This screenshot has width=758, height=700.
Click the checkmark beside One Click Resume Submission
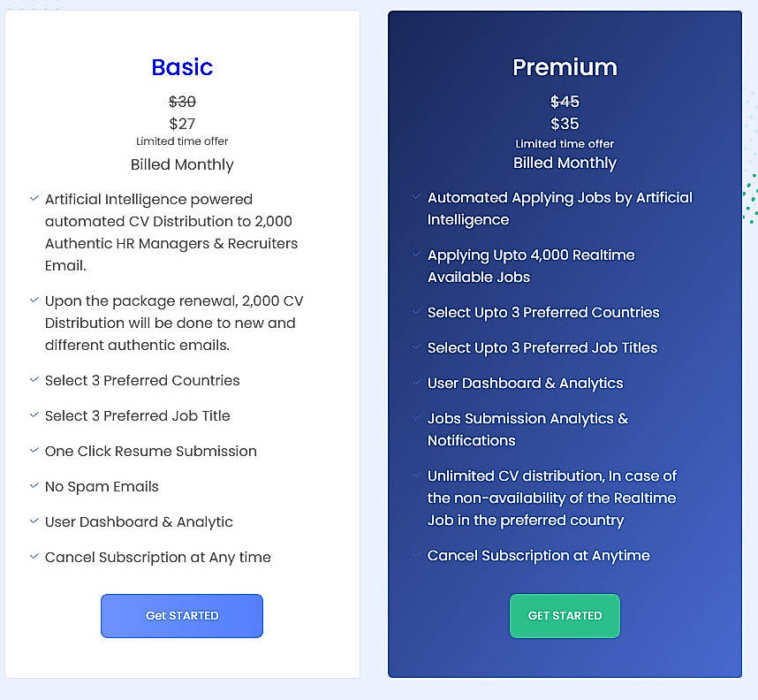(x=33, y=451)
